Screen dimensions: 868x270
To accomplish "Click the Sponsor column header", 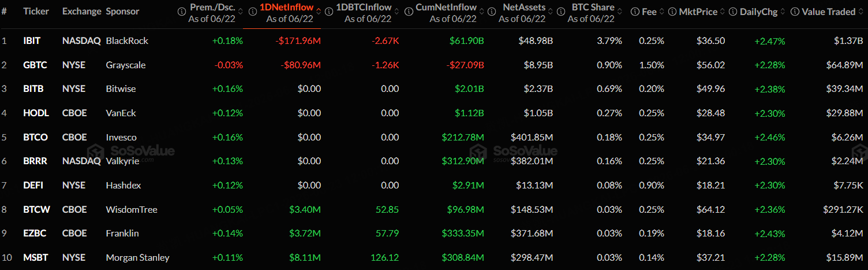I will tap(122, 12).
